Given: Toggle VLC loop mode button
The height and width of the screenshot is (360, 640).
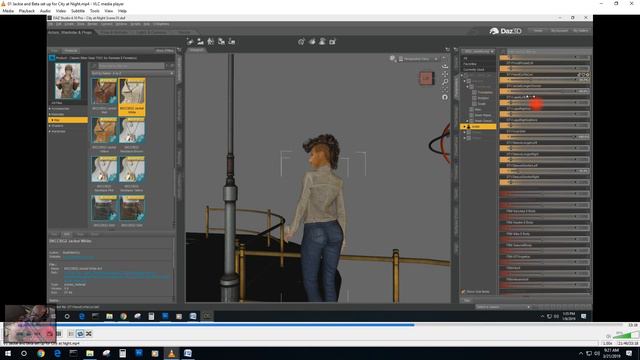Looking at the screenshot, I should click(80, 334).
